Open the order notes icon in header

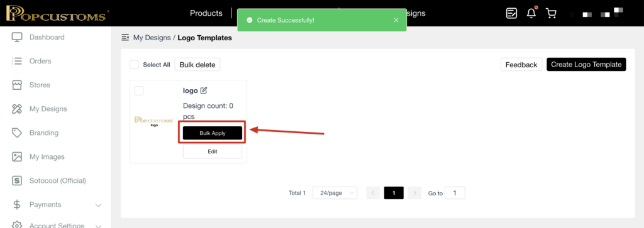(x=511, y=13)
